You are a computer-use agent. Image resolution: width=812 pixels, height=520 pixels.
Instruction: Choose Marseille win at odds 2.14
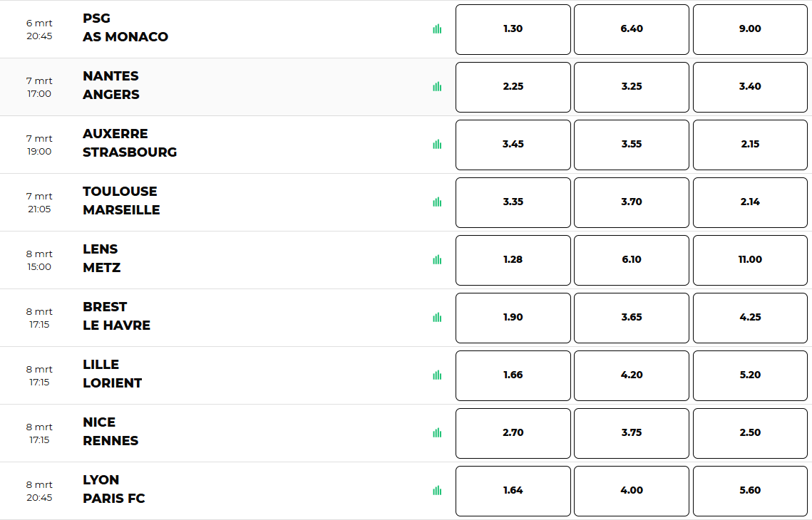pos(750,202)
